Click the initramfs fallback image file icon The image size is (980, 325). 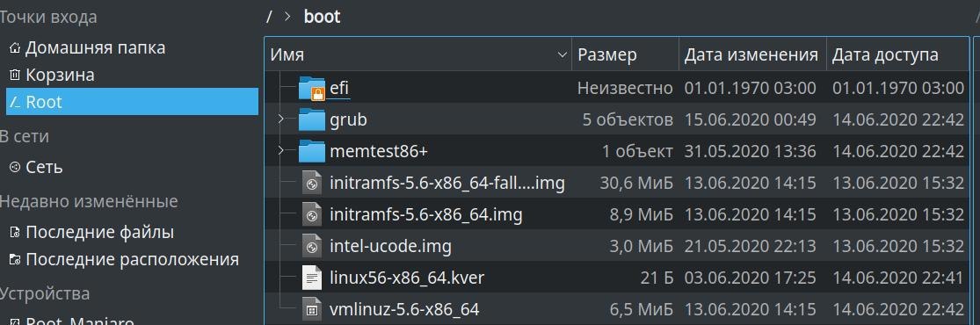[311, 183]
